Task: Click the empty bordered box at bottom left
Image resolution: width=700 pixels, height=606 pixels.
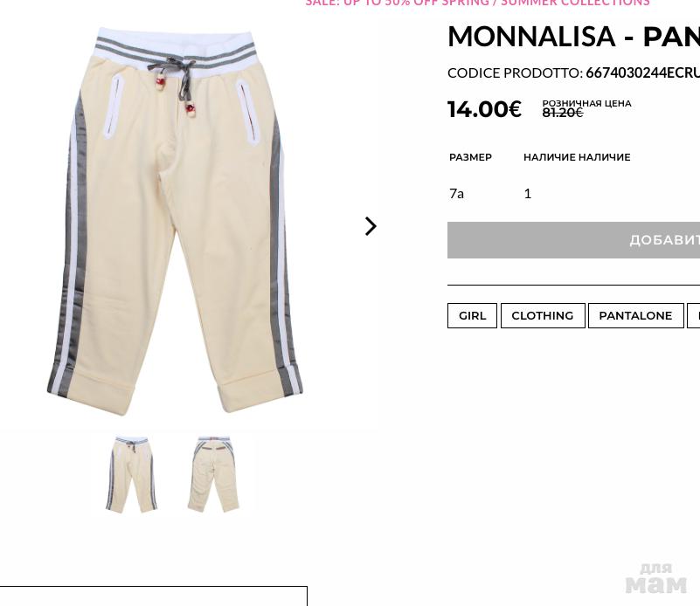Action: click(154, 596)
